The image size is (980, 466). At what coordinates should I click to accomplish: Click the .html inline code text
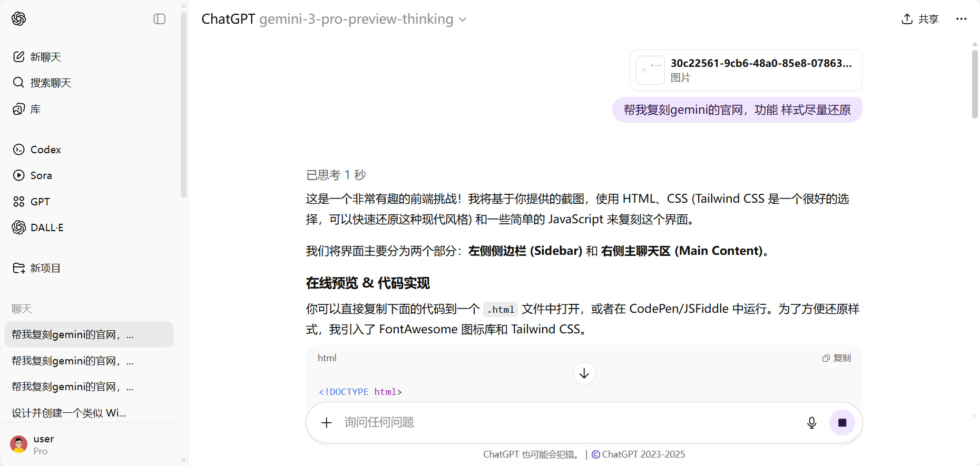click(x=500, y=309)
